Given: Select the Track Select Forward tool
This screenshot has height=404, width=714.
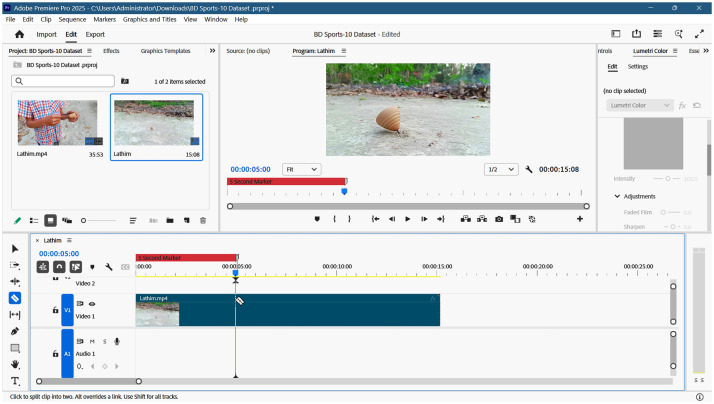Looking at the screenshot, I should [x=15, y=265].
